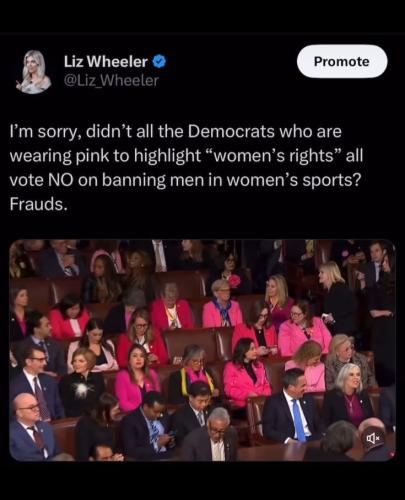Viewport: 405px width, 500px height.
Task: Open the tweet by clicking its body text
Action: click(186, 168)
